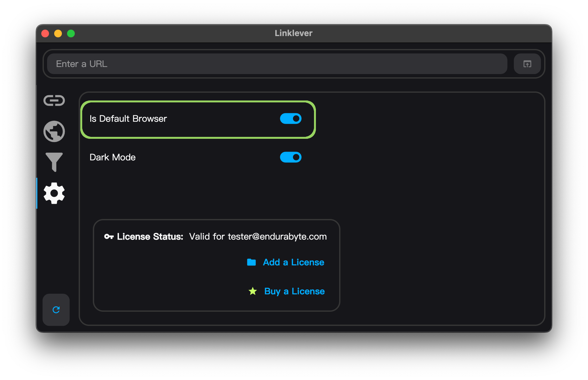Click the Add a License link
588x380 pixels.
click(x=293, y=262)
